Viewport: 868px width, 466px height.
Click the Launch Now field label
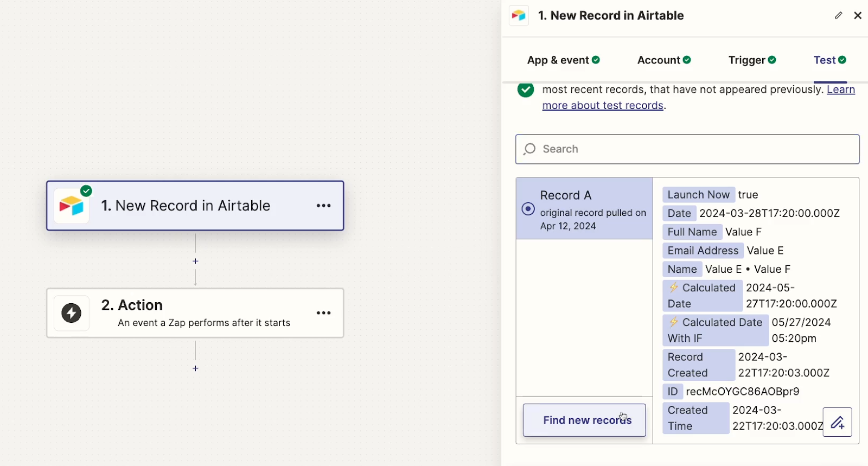coord(699,195)
